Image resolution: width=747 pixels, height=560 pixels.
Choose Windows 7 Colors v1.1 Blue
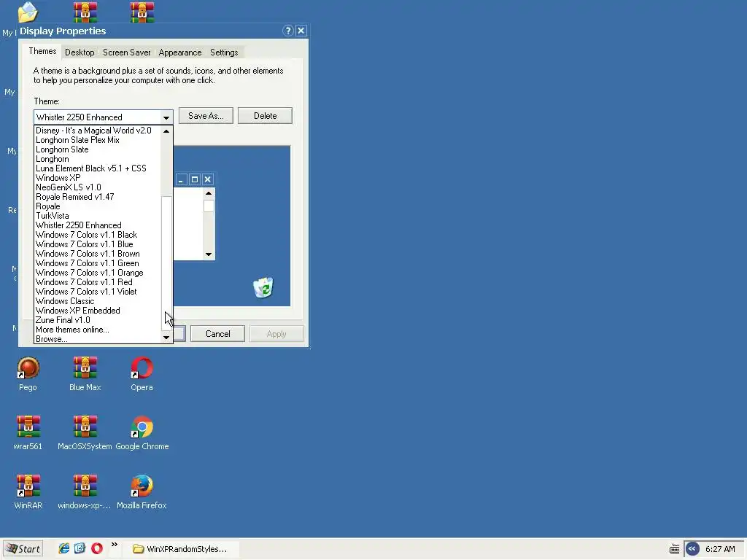click(x=98, y=244)
